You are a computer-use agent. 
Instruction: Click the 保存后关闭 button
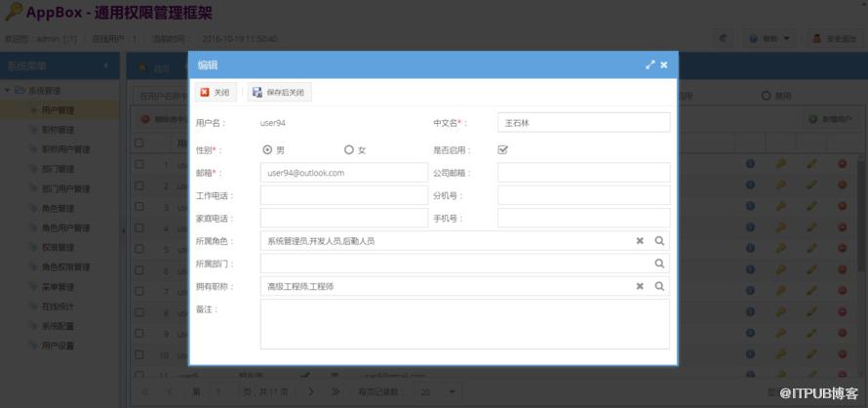tap(280, 93)
